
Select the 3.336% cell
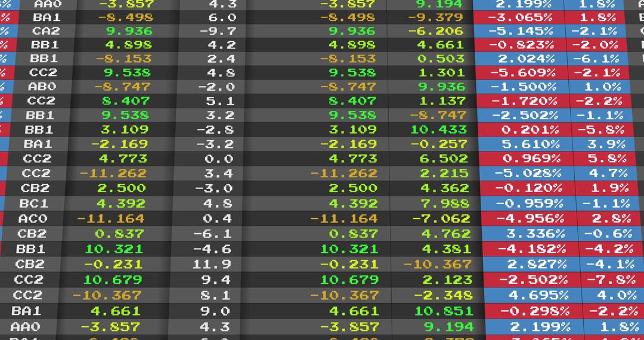point(531,234)
